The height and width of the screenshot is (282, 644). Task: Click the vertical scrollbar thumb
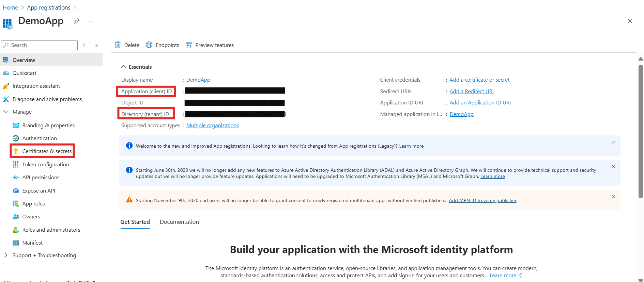[x=641, y=131]
